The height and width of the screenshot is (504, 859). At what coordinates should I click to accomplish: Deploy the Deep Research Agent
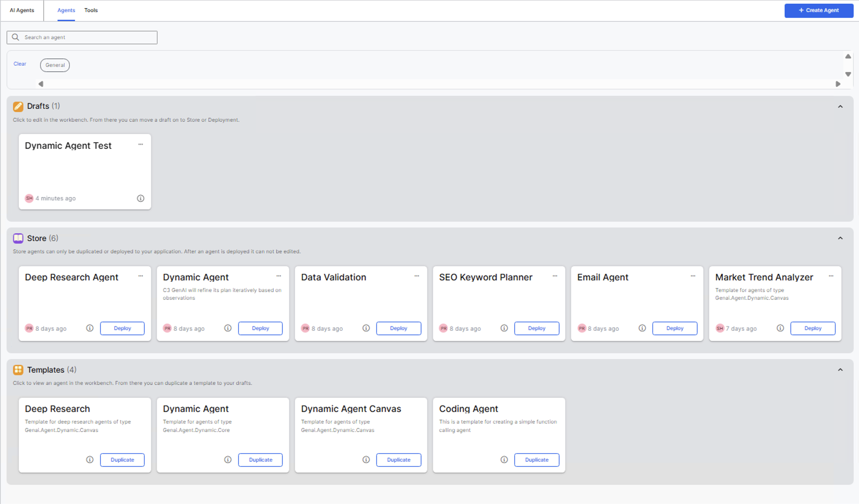122,328
